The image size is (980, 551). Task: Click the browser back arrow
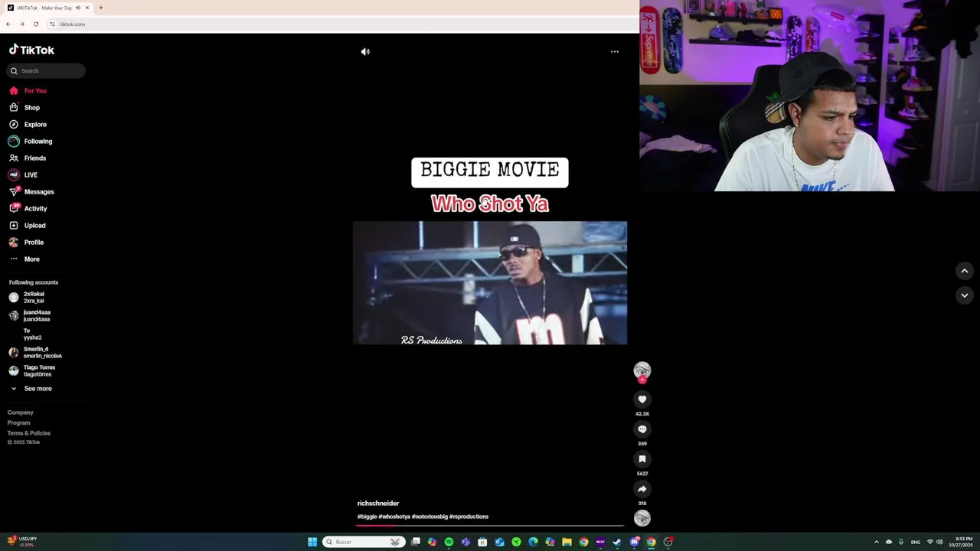[8, 24]
